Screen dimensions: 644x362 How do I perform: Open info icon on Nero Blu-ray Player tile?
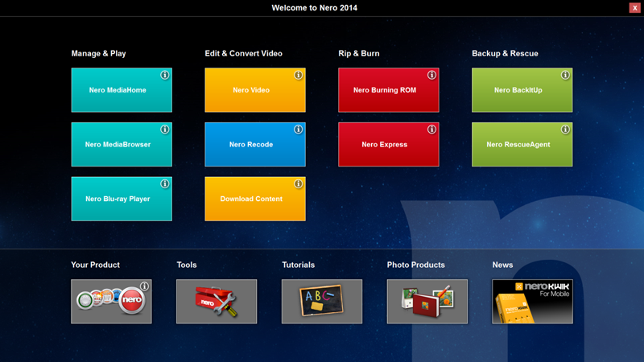(x=165, y=183)
